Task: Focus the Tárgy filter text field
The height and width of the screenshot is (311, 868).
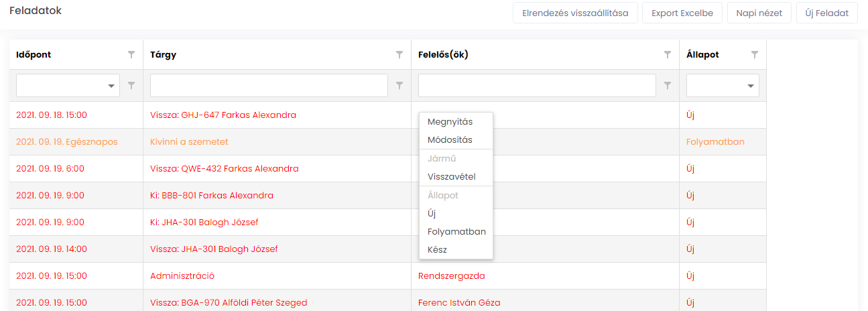Action: click(269, 86)
